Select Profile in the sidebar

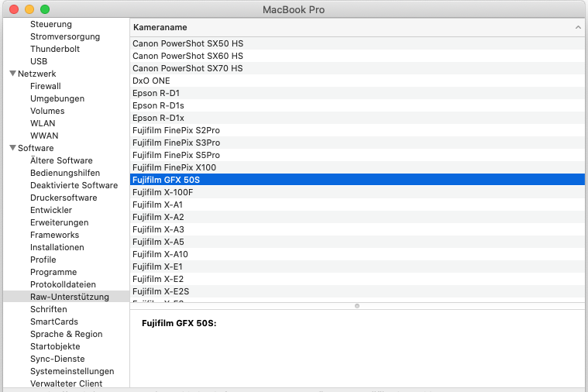point(43,260)
